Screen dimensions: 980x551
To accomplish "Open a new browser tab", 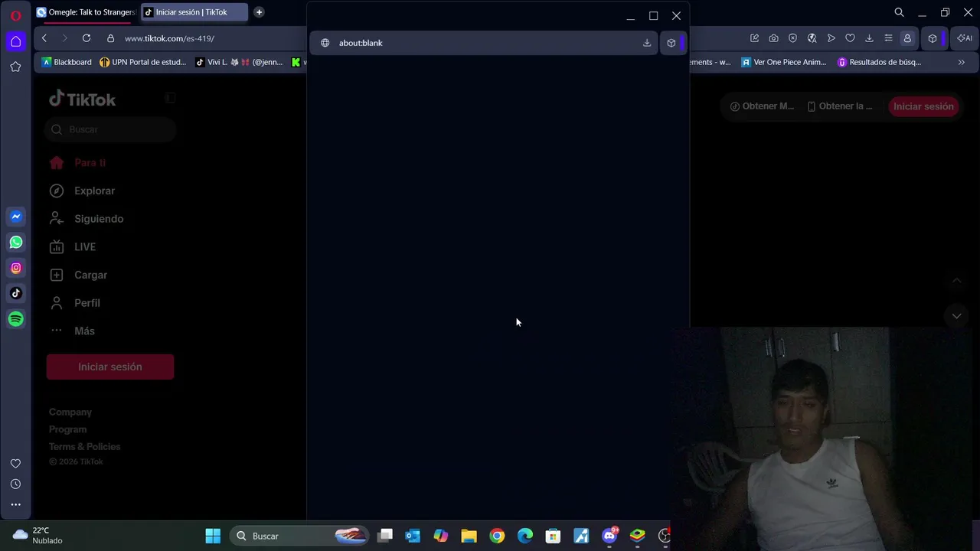I will coord(259,12).
